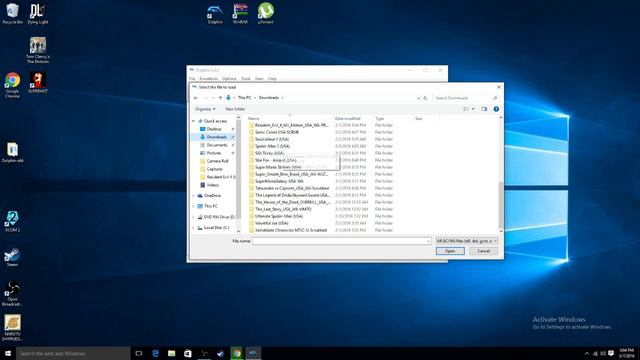
Task: Refresh the Downloads folder listing
Action: (x=425, y=98)
